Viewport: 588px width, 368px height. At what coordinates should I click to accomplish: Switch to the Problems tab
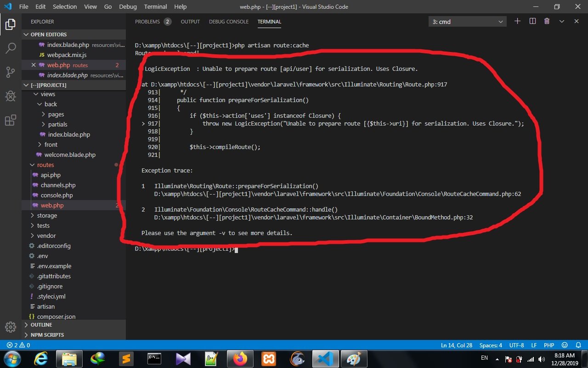coord(153,22)
